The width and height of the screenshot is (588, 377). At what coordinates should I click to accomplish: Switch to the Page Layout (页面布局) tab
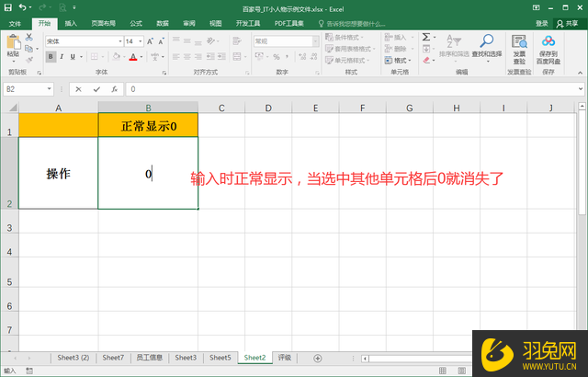pos(104,24)
